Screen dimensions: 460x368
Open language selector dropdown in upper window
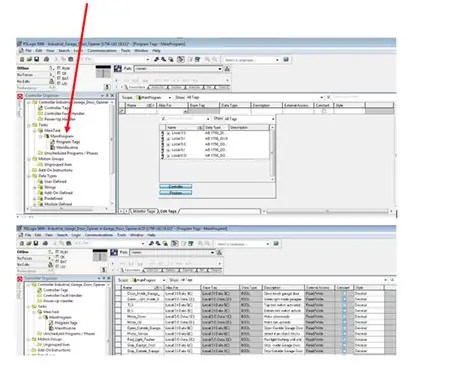click(x=277, y=60)
